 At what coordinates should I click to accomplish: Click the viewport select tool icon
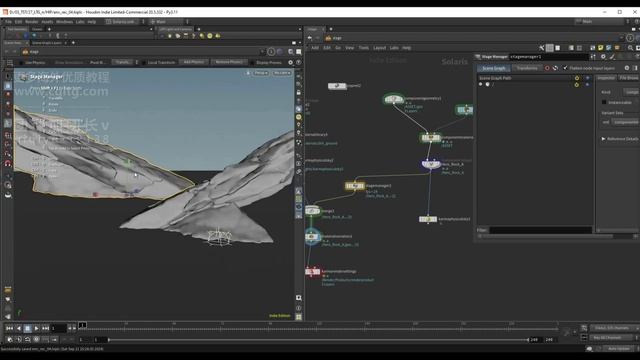point(8,76)
